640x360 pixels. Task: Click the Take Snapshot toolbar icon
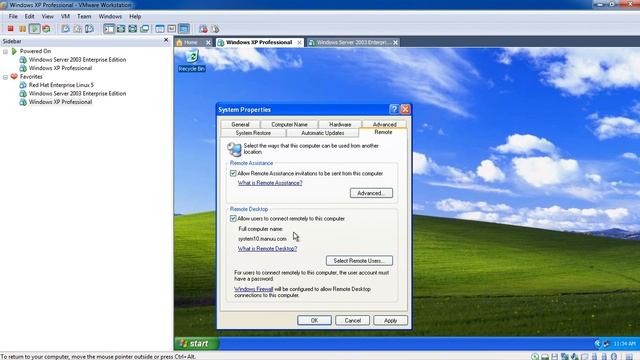coord(65,29)
